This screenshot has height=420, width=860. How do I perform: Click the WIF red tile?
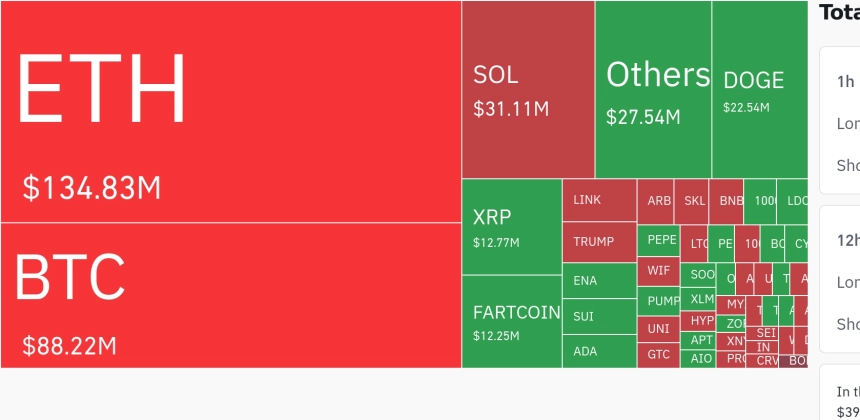click(x=659, y=271)
